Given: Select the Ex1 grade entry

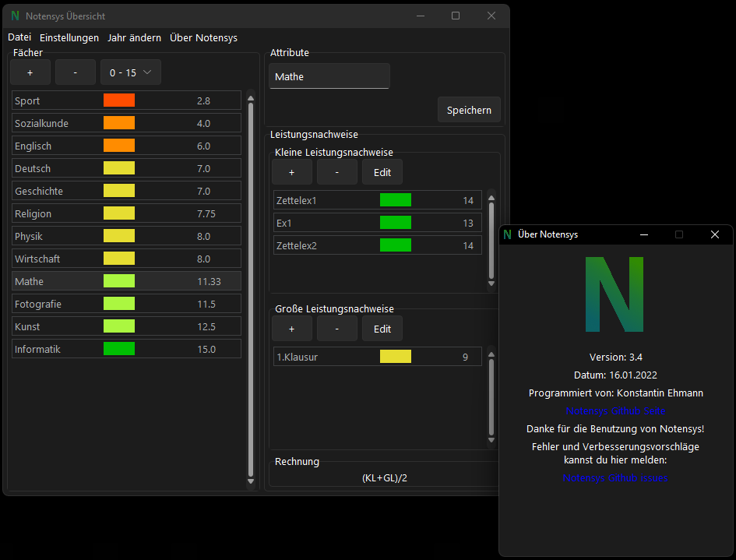Looking at the screenshot, I should point(378,223).
